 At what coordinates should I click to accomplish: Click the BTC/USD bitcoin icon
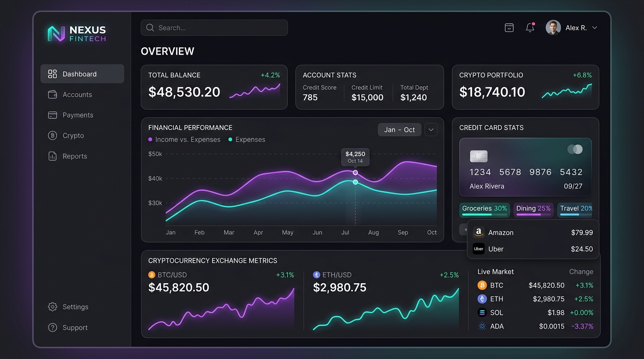click(152, 275)
